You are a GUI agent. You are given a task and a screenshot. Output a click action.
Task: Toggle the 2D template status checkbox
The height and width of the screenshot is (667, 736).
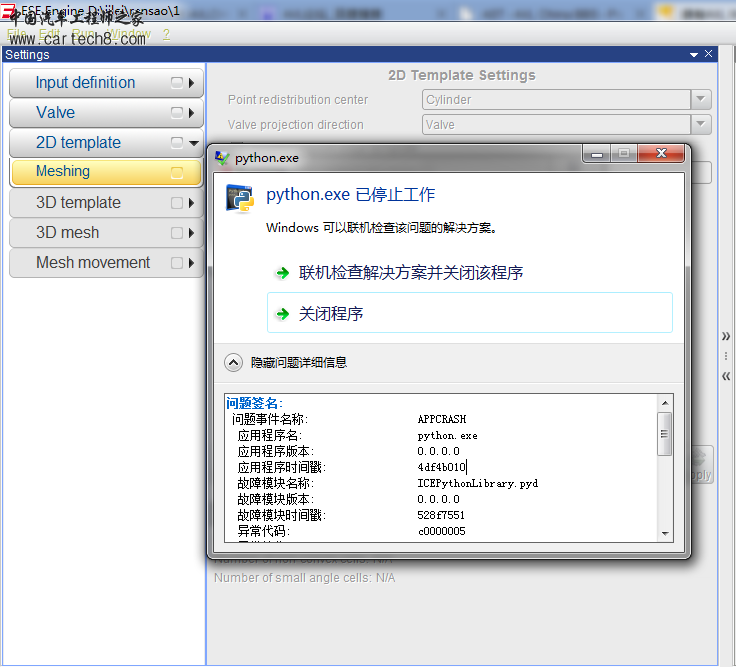pyautogui.click(x=177, y=143)
